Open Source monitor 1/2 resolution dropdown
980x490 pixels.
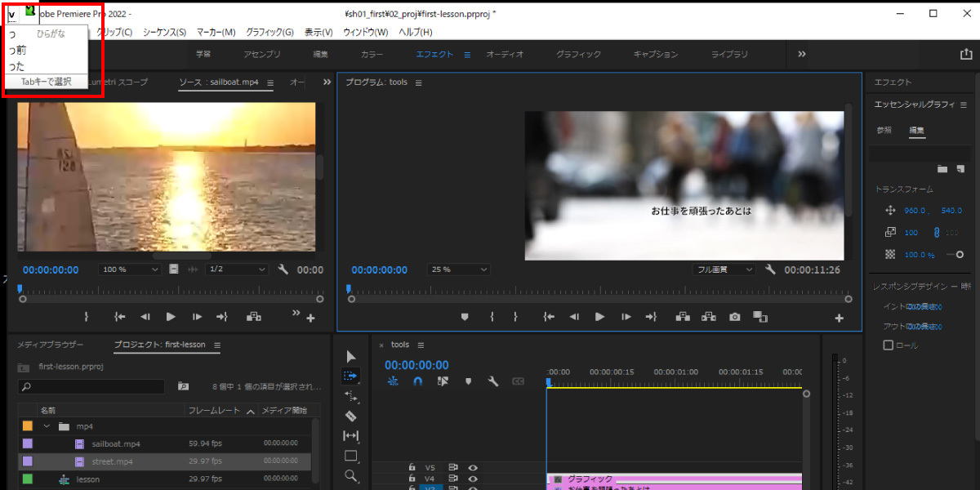coord(237,269)
